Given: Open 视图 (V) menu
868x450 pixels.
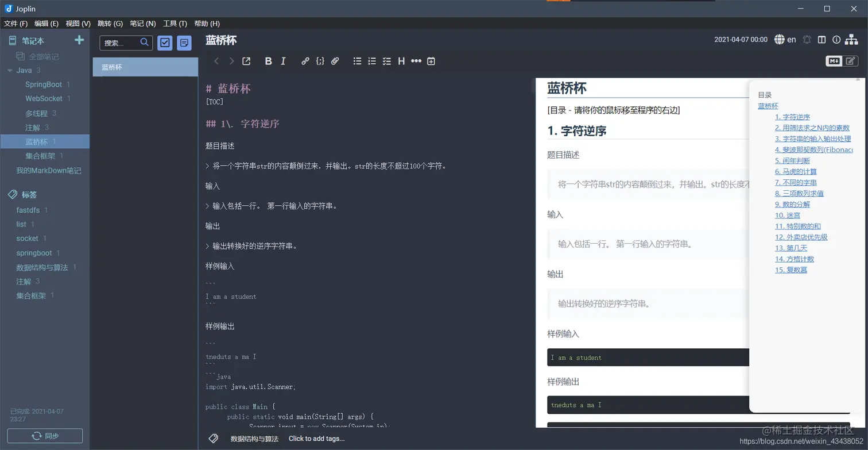Looking at the screenshot, I should tap(78, 24).
